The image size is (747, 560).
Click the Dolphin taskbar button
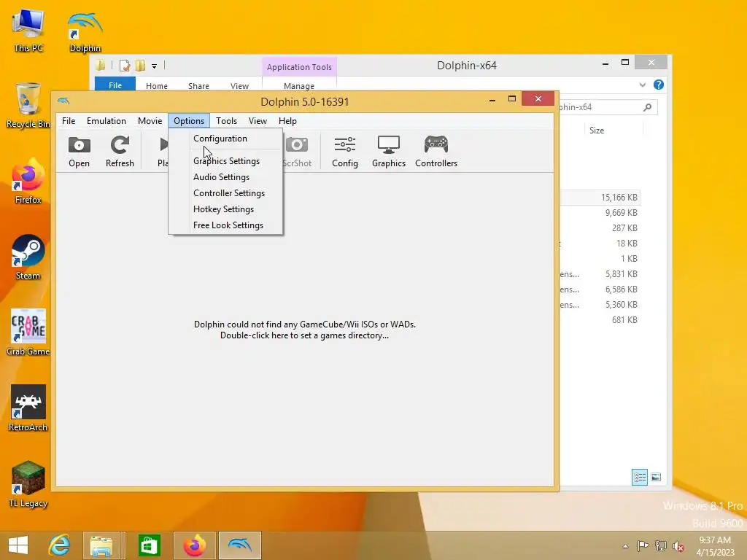240,545
